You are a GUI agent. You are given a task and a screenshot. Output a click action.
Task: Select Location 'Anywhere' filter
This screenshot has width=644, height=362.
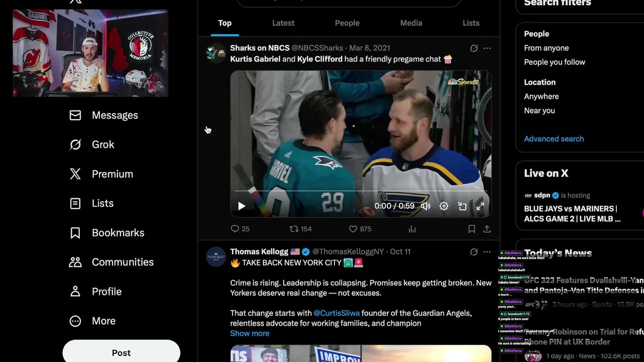click(x=541, y=96)
